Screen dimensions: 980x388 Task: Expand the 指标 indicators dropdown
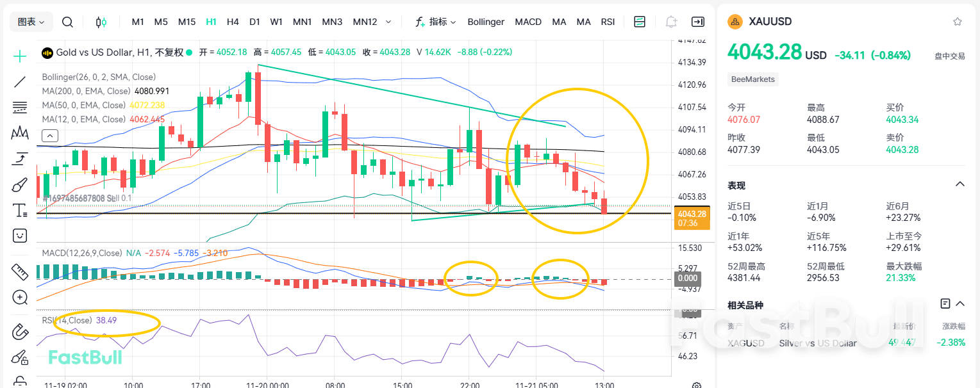click(436, 22)
